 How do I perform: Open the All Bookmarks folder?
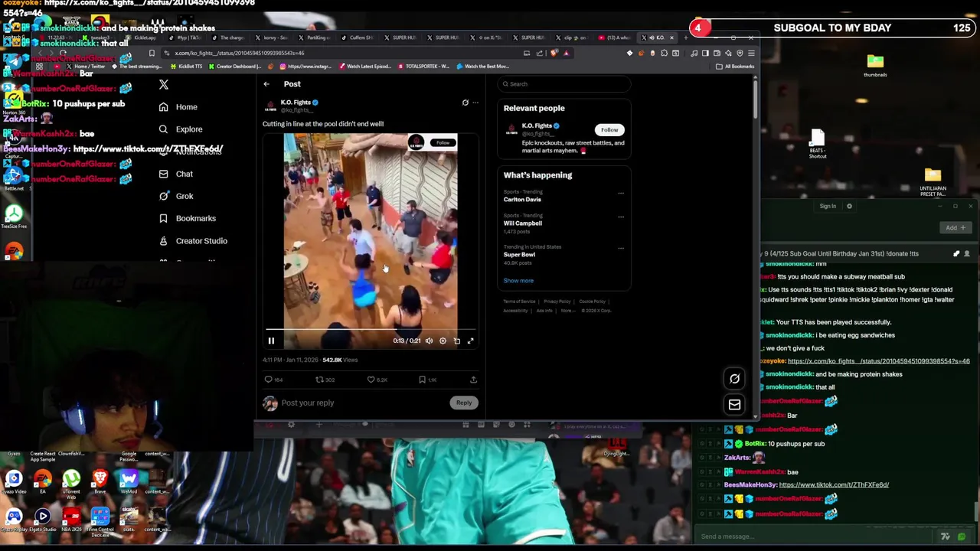(735, 67)
